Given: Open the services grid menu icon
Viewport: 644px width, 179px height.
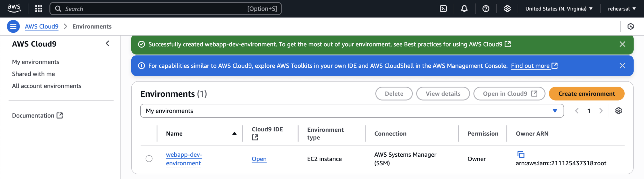Looking at the screenshot, I should [39, 9].
